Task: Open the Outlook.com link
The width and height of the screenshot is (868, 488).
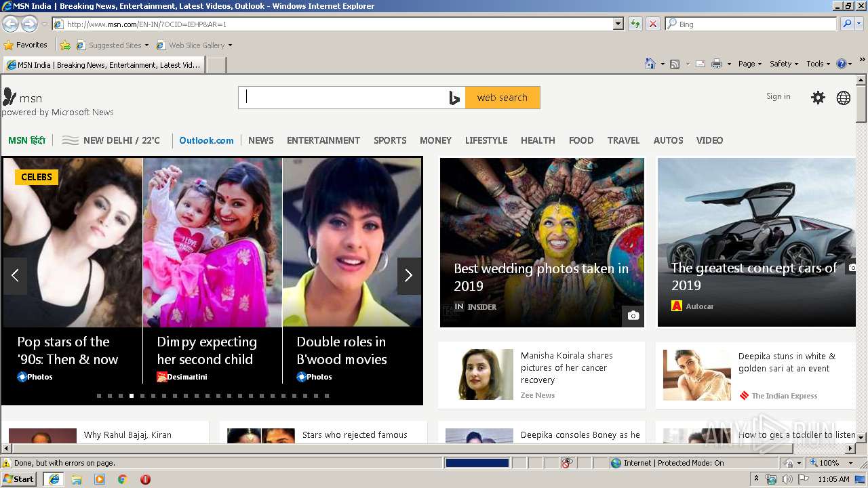Action: point(206,140)
